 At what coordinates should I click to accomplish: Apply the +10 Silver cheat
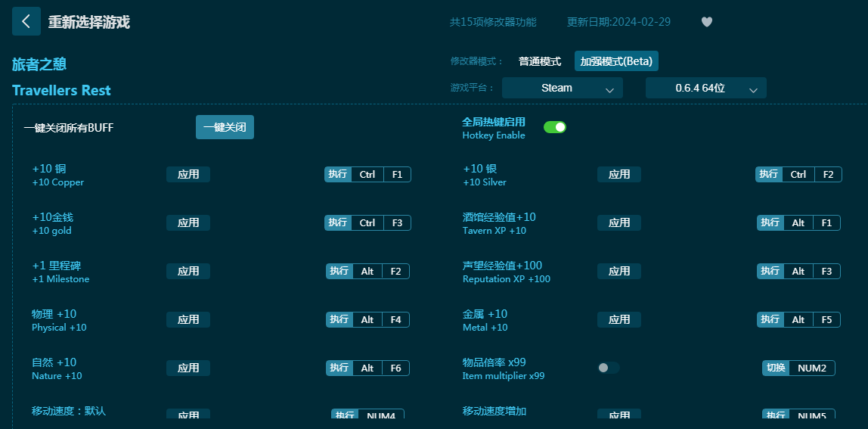tap(619, 175)
